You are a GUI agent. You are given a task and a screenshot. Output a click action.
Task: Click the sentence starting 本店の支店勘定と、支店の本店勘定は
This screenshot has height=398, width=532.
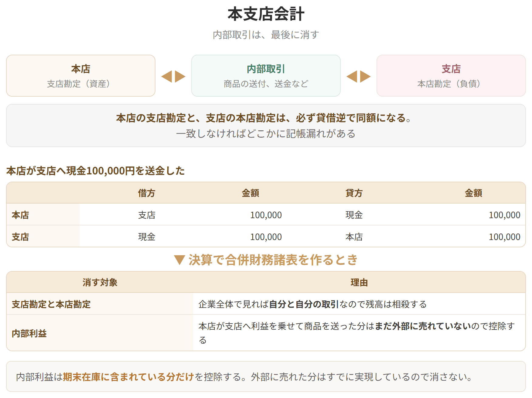[264, 118]
